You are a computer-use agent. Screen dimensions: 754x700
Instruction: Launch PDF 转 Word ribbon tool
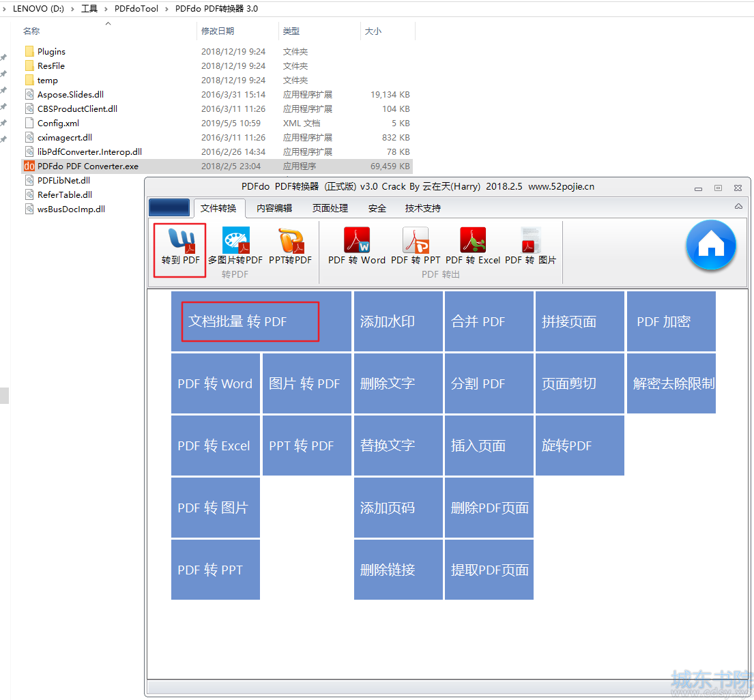tap(357, 246)
